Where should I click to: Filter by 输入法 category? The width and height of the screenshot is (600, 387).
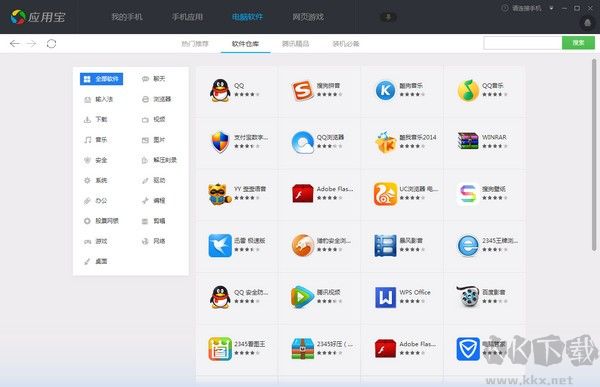pos(98,99)
